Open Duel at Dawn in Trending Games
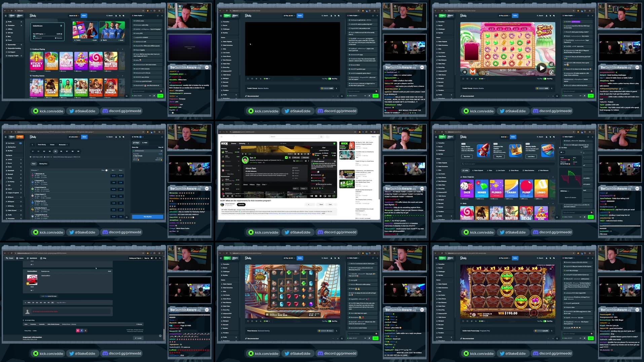This screenshot has height=362, width=644. click(51, 88)
